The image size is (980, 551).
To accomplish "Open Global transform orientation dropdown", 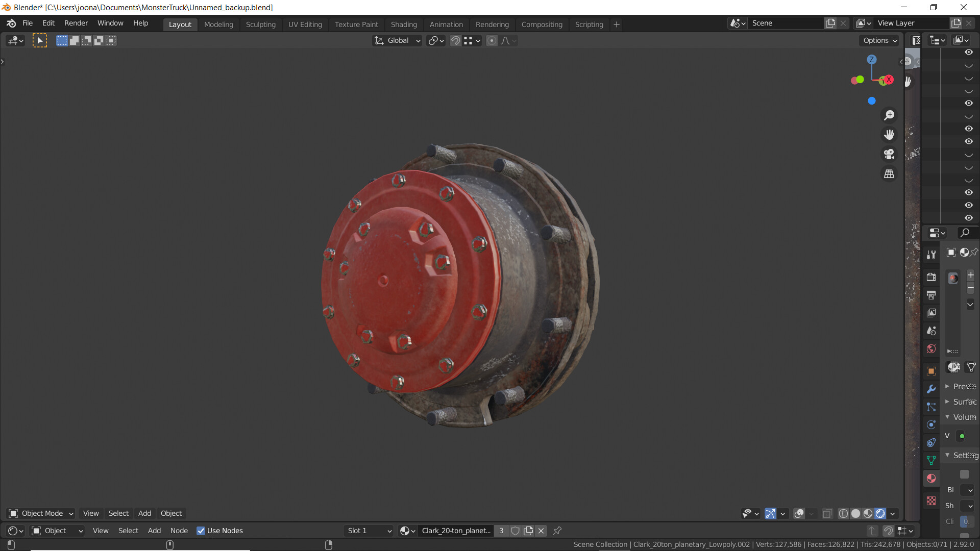I will 398,41.
